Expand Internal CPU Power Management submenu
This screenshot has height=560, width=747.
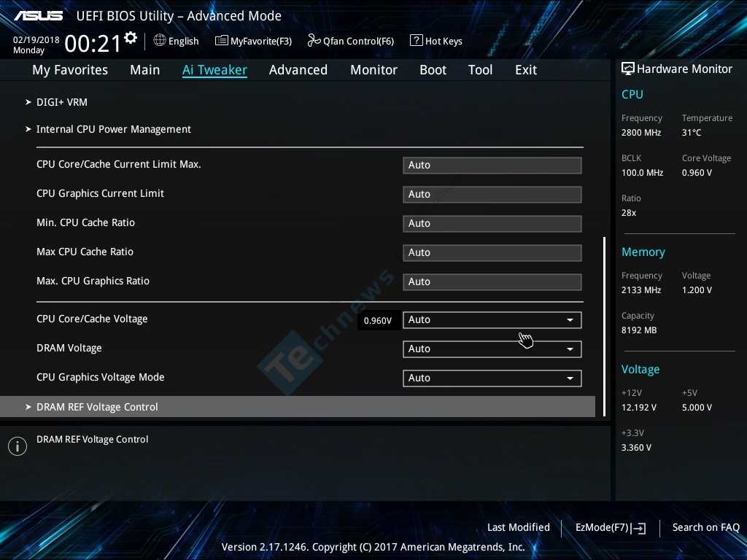(113, 129)
